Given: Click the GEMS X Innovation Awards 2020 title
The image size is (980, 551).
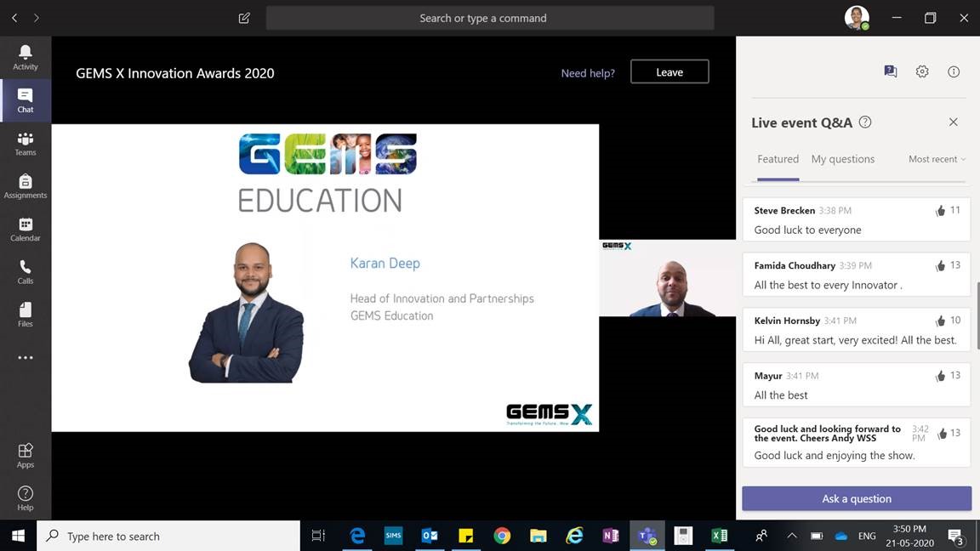Looking at the screenshot, I should (175, 73).
